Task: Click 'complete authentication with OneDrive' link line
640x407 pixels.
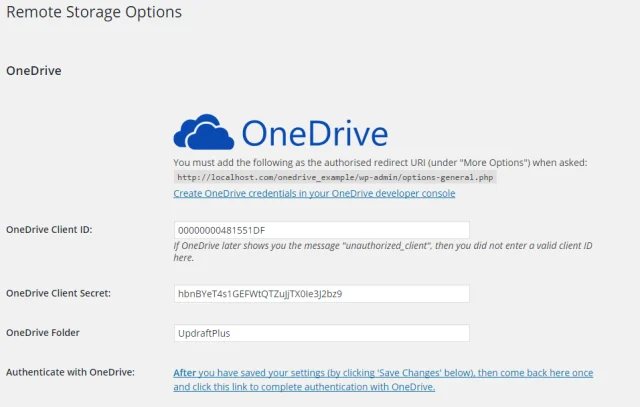Action: tap(304, 387)
